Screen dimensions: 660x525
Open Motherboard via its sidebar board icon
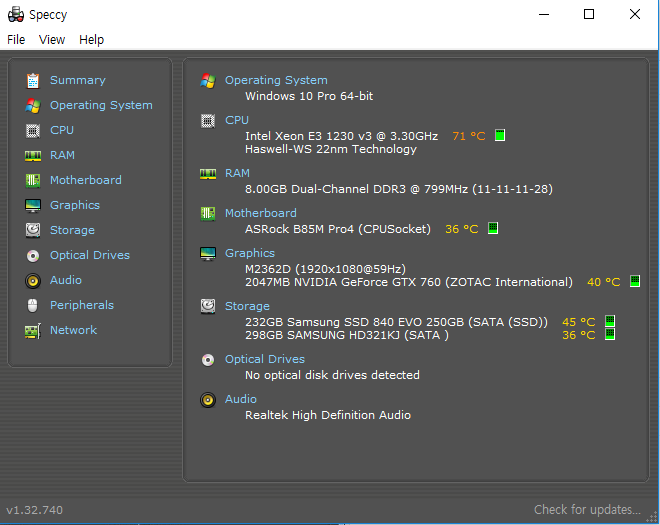pyautogui.click(x=33, y=180)
